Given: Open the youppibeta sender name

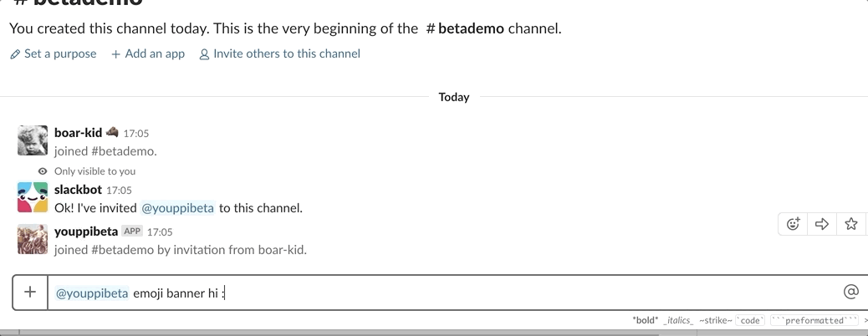Looking at the screenshot, I should (x=86, y=231).
